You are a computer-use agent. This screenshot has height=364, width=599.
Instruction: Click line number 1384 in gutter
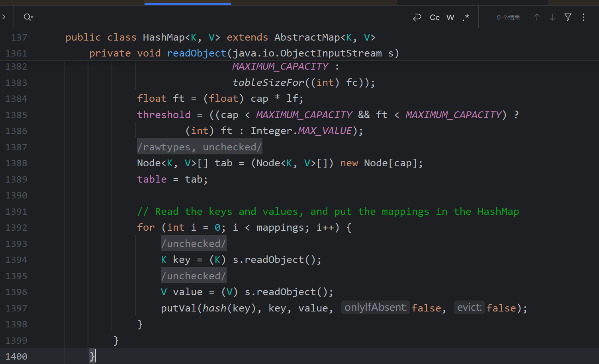pos(16,99)
